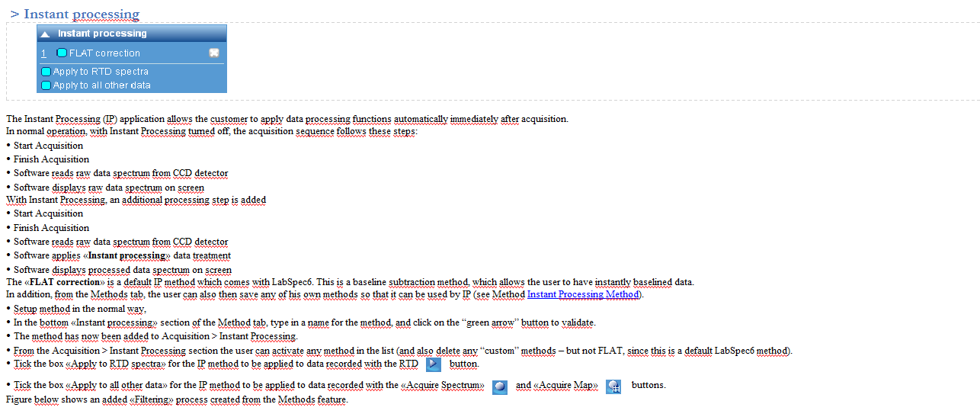
Task: Open the Instant Processing Method hyperlink
Action: pyautogui.click(x=584, y=294)
